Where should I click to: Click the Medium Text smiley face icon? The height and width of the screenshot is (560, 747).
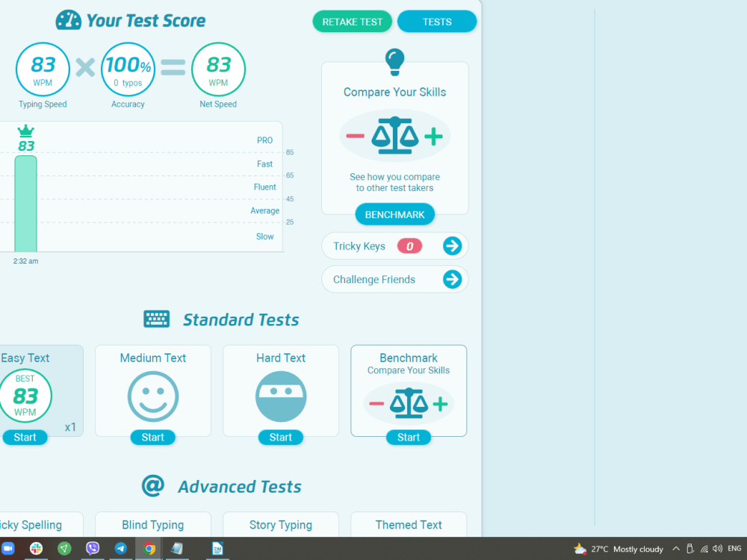(x=153, y=396)
